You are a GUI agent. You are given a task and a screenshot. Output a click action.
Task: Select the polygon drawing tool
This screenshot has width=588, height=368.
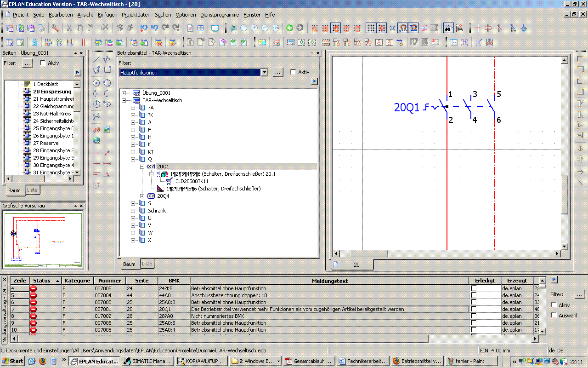click(x=96, y=70)
